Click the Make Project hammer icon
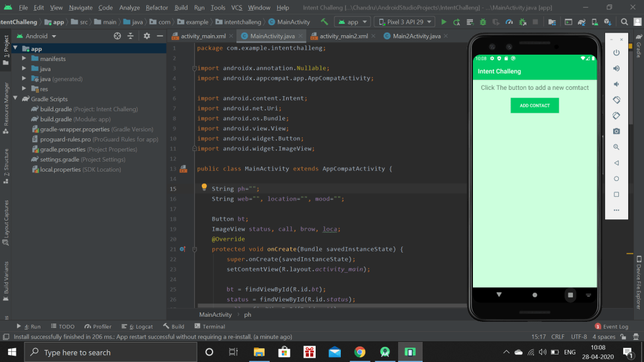The image size is (644, 362). 325,22
